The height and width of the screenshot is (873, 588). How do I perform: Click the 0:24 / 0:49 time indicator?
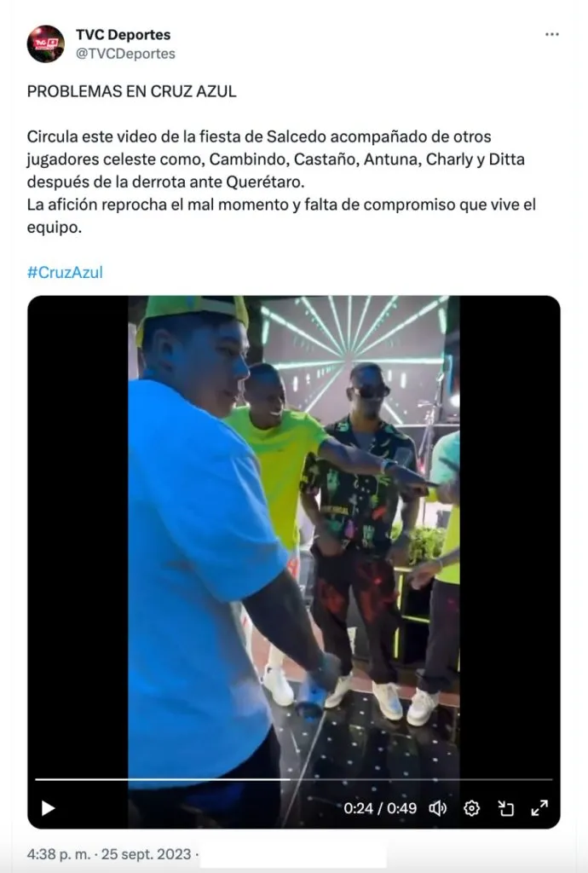(380, 808)
